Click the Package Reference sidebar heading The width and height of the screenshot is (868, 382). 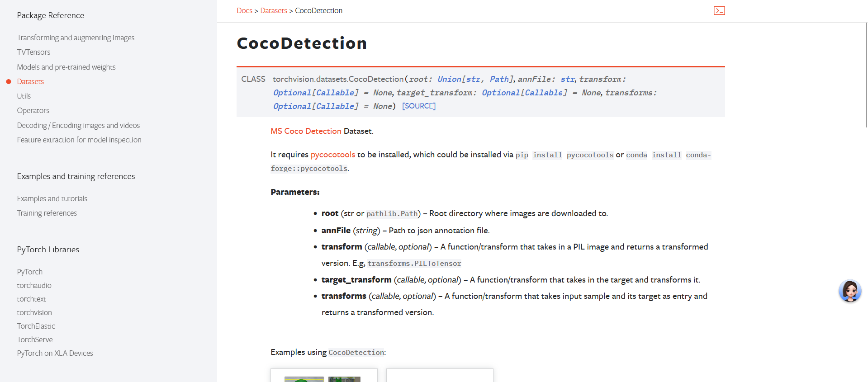pyautogui.click(x=51, y=15)
